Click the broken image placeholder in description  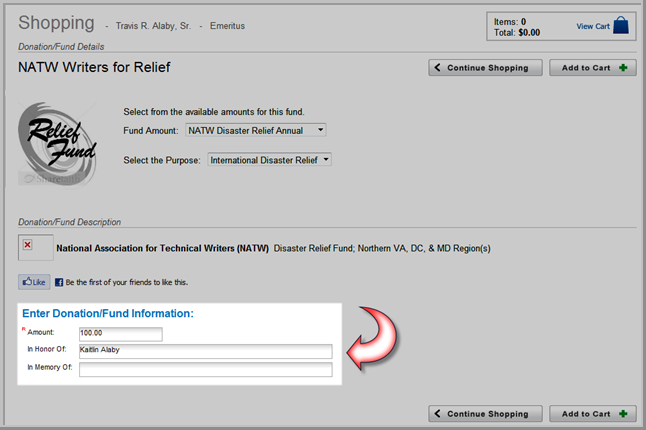click(x=35, y=248)
